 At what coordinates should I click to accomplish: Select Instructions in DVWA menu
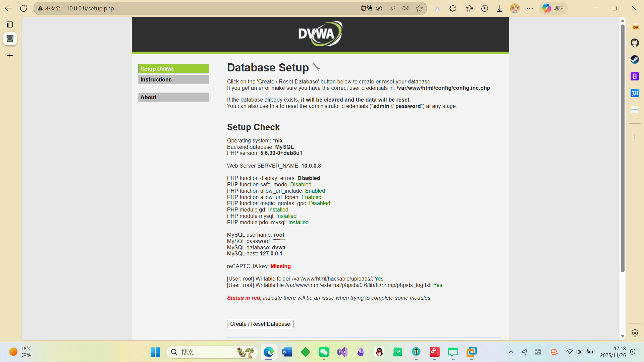pos(173,79)
